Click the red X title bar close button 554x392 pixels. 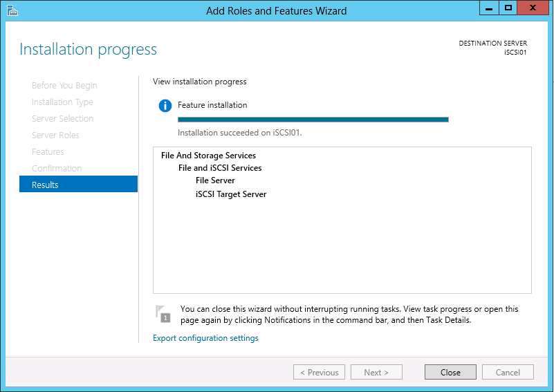coord(533,8)
